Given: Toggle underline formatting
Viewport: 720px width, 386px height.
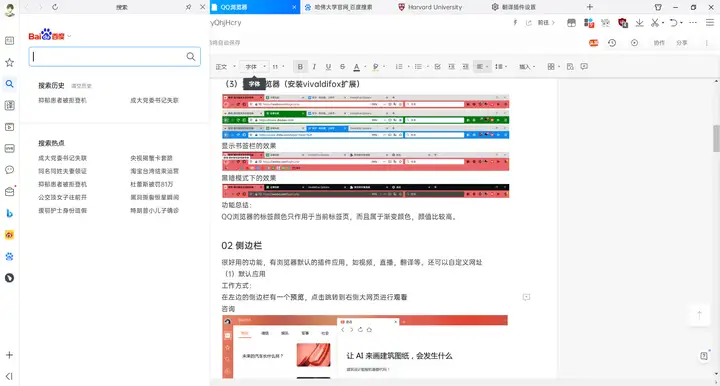Looking at the screenshot, I should pos(328,67).
